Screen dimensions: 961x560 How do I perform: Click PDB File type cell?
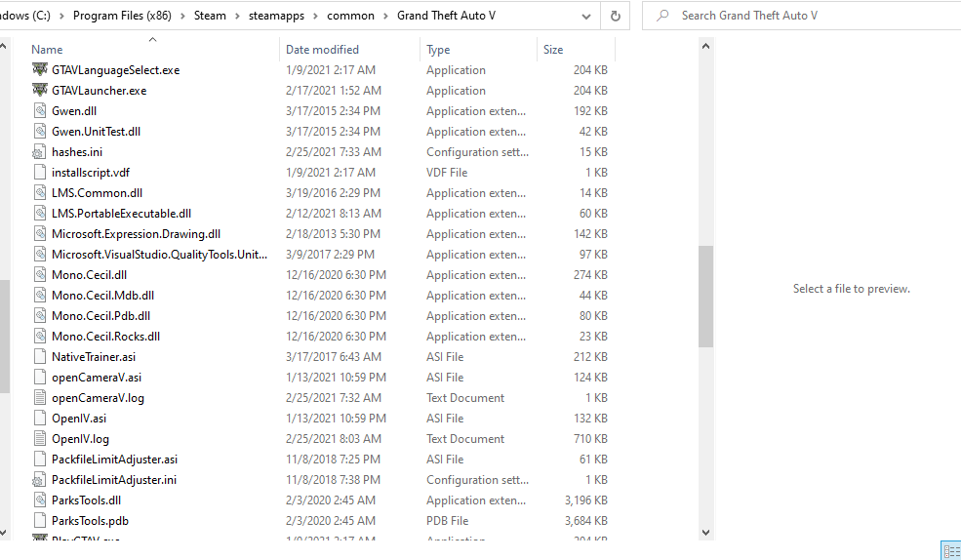[448, 521]
